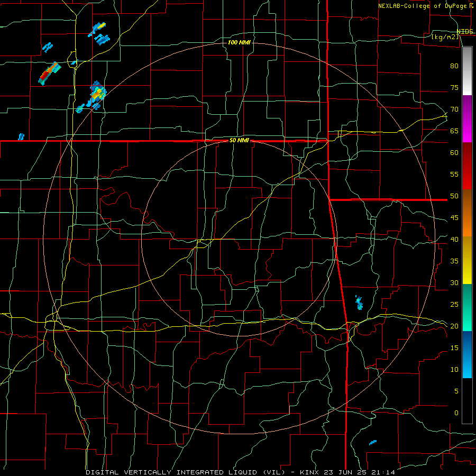Click the 50 value on the legend
The width and height of the screenshot is (476, 476).
(454, 196)
